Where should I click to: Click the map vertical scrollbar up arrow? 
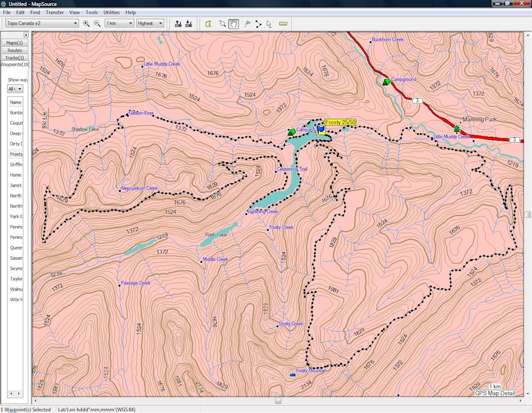tap(528, 35)
